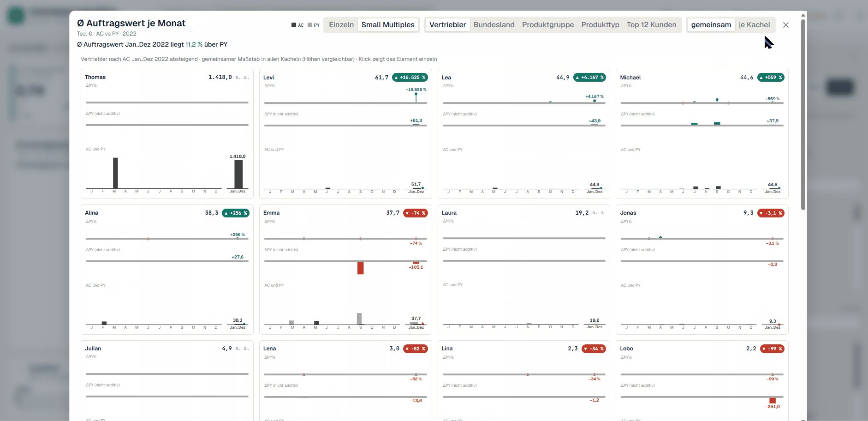Open Alina tile individually
This screenshot has height=421, width=868.
(167, 270)
